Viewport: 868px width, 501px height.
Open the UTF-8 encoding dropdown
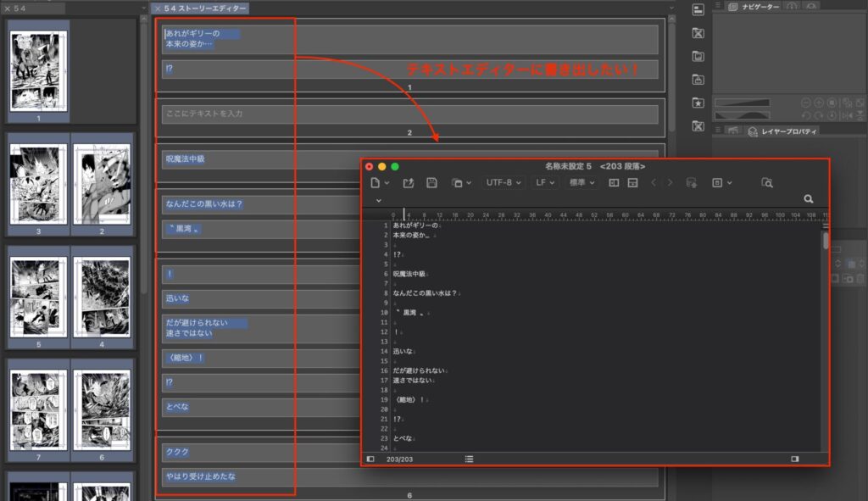point(504,182)
